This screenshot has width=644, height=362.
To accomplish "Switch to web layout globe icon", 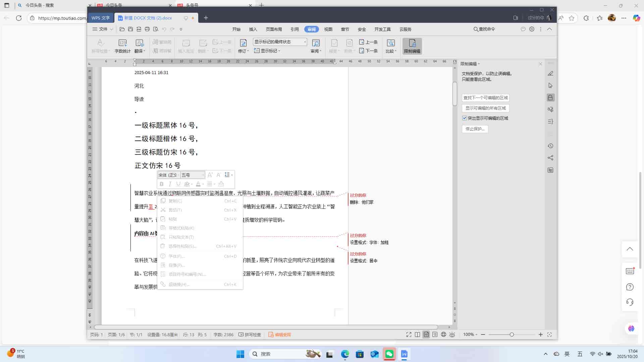I will [443, 335].
